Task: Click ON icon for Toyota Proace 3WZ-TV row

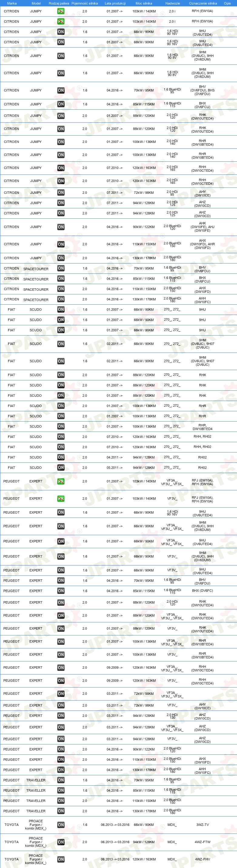Action: (61, 825)
